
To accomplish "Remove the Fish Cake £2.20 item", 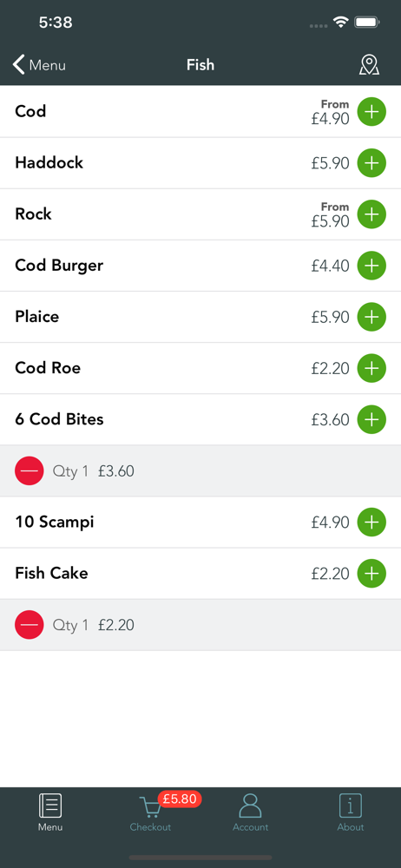I will [x=30, y=625].
